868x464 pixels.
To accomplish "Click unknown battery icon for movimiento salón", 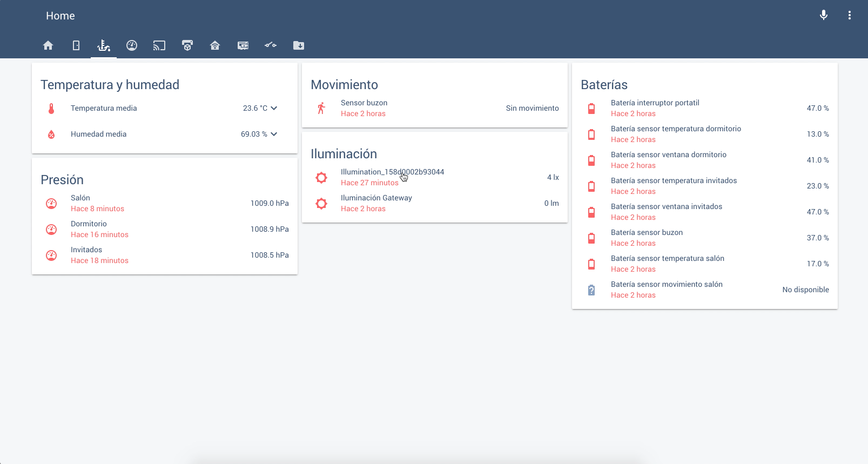I will pos(591,290).
